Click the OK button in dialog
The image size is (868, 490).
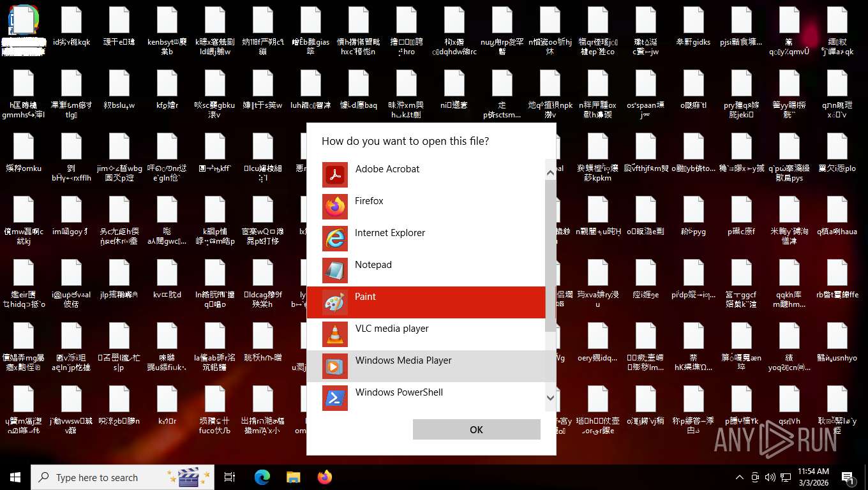point(477,429)
